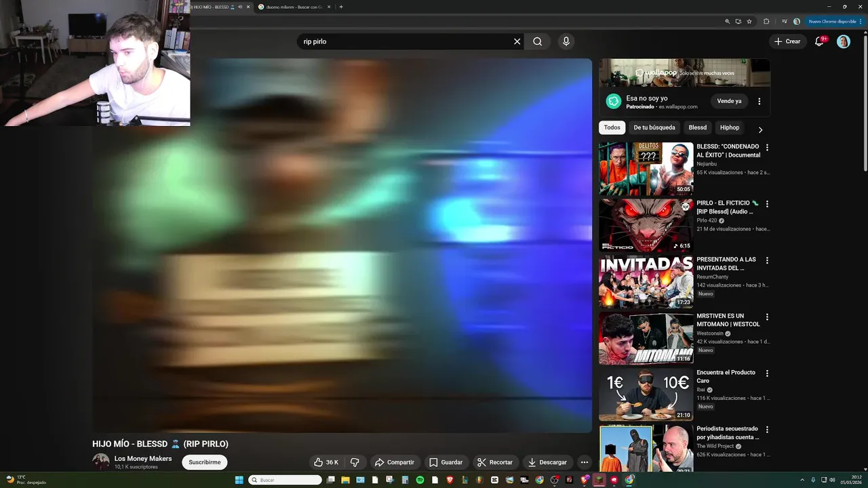Click the Windows taskbar Buscar search box
Viewport: 868px width, 488px height.
point(285,480)
